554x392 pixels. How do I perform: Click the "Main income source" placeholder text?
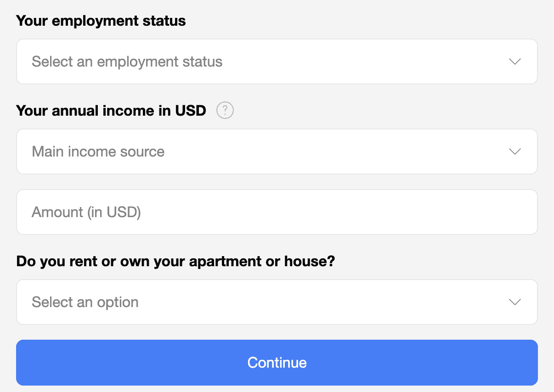pos(98,151)
